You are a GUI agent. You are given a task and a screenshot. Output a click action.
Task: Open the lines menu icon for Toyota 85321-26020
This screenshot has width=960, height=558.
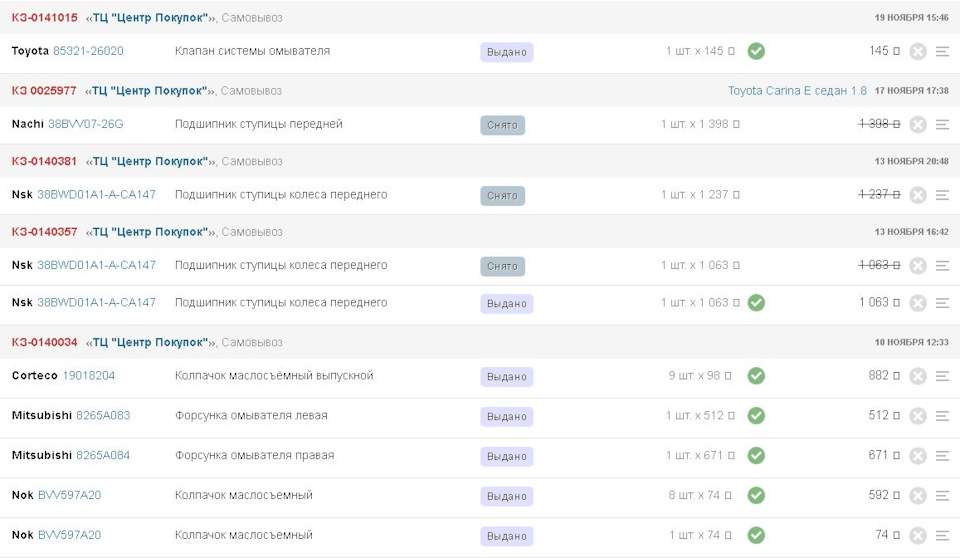(x=942, y=51)
